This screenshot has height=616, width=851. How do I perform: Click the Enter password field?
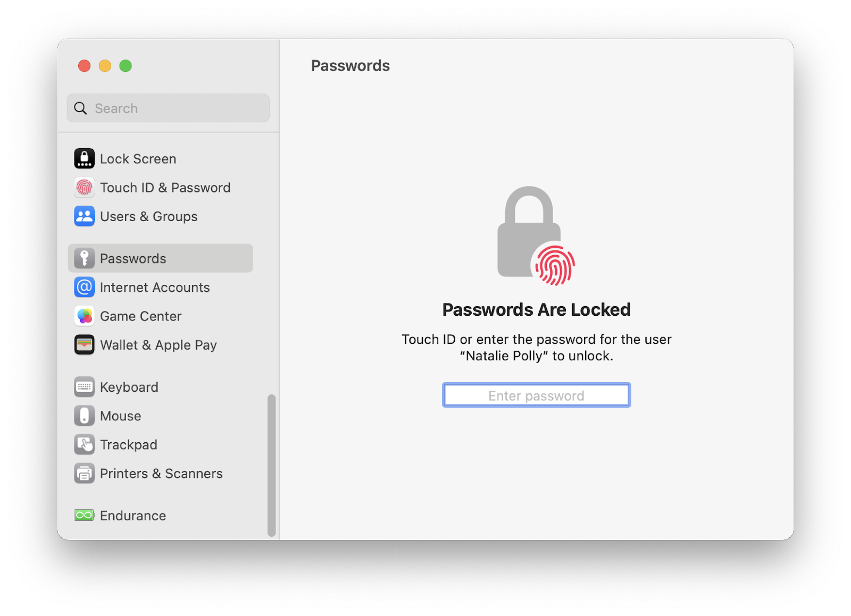coord(536,395)
